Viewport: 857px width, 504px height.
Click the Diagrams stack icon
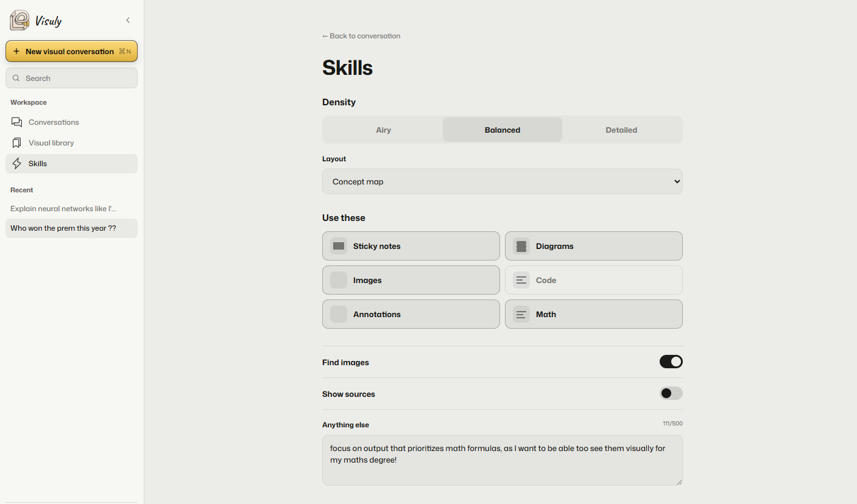(521, 246)
